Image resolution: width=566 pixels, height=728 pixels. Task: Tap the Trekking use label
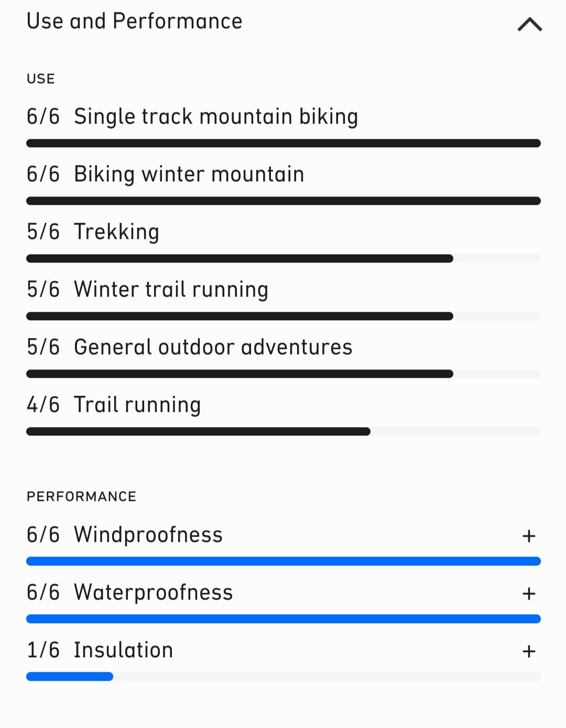click(x=116, y=232)
